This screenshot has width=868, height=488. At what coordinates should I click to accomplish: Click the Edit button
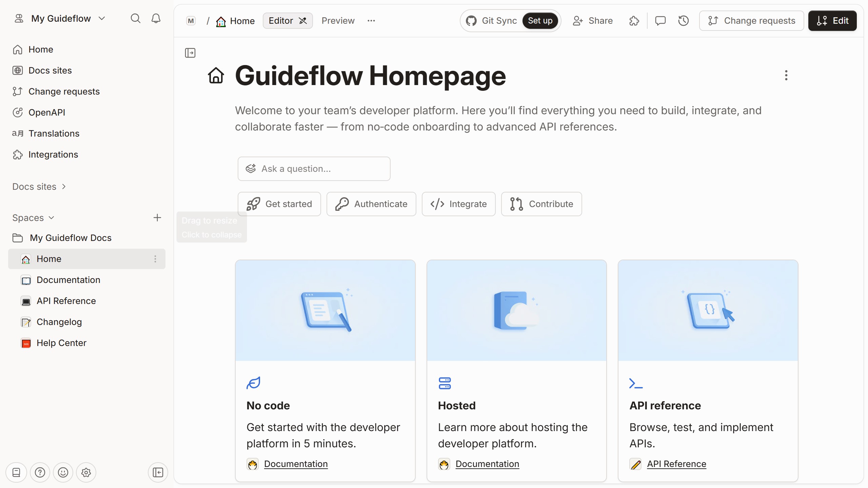tap(832, 21)
